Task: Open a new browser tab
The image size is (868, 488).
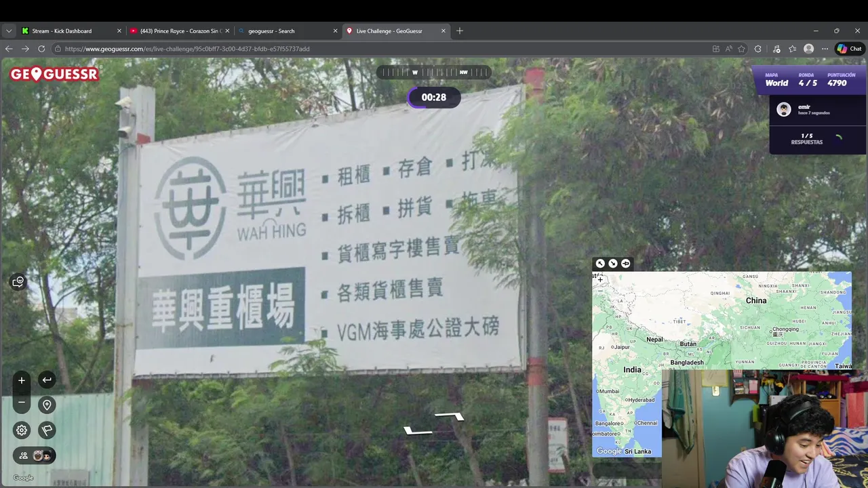Action: [x=460, y=30]
